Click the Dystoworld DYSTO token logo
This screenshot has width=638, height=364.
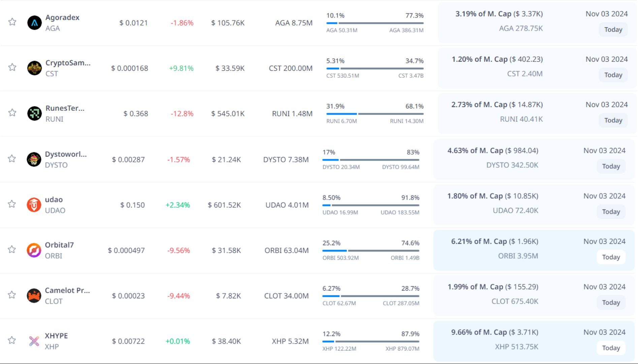tap(34, 160)
